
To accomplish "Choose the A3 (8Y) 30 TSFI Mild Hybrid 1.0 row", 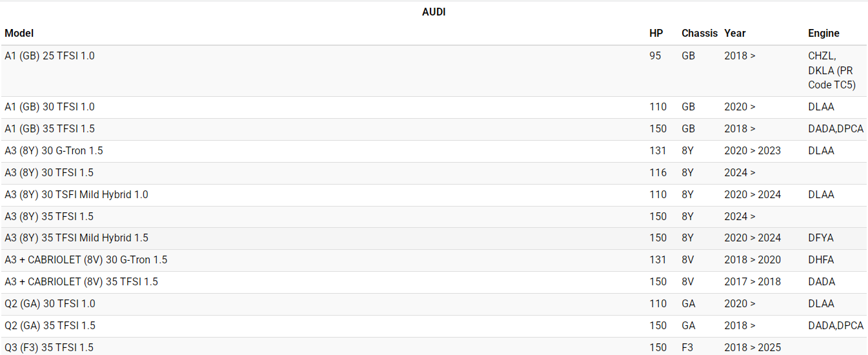I will pyautogui.click(x=76, y=195).
